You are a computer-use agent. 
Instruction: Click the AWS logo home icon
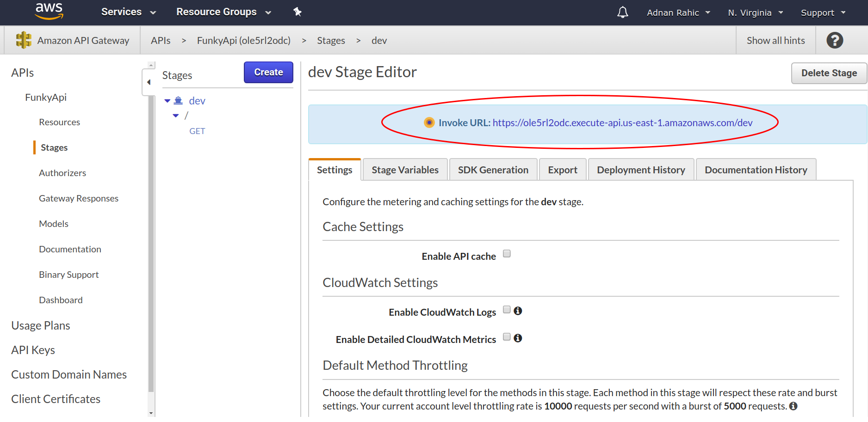tap(49, 11)
